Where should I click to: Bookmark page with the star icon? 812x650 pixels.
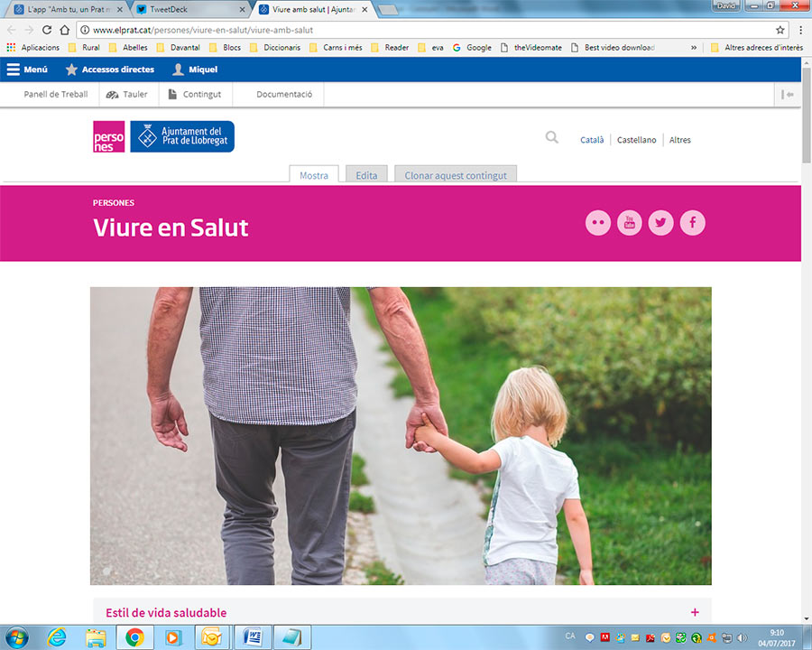[780, 30]
